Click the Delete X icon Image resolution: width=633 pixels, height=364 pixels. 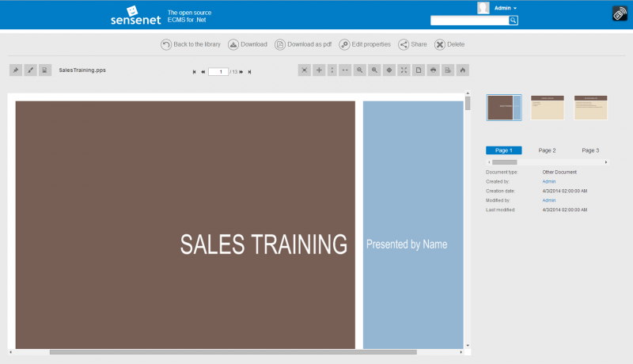tap(440, 44)
